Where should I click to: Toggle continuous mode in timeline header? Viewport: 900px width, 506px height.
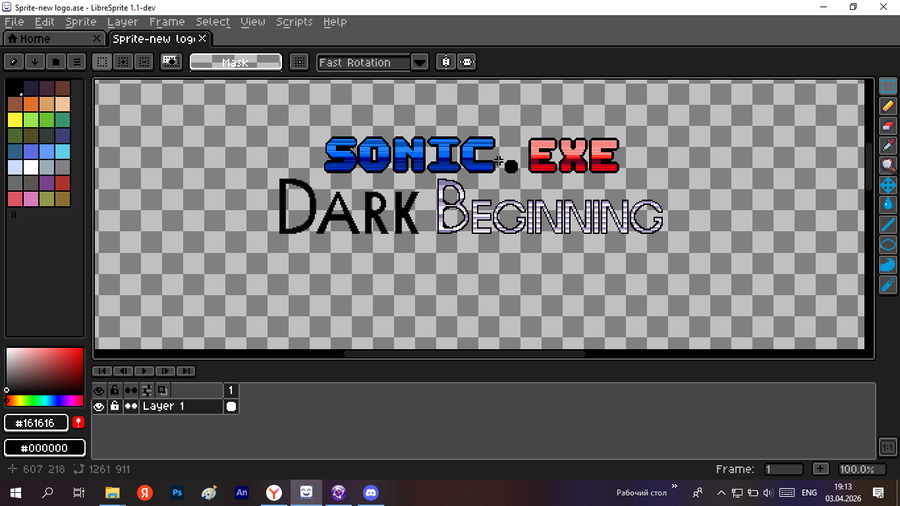click(131, 391)
